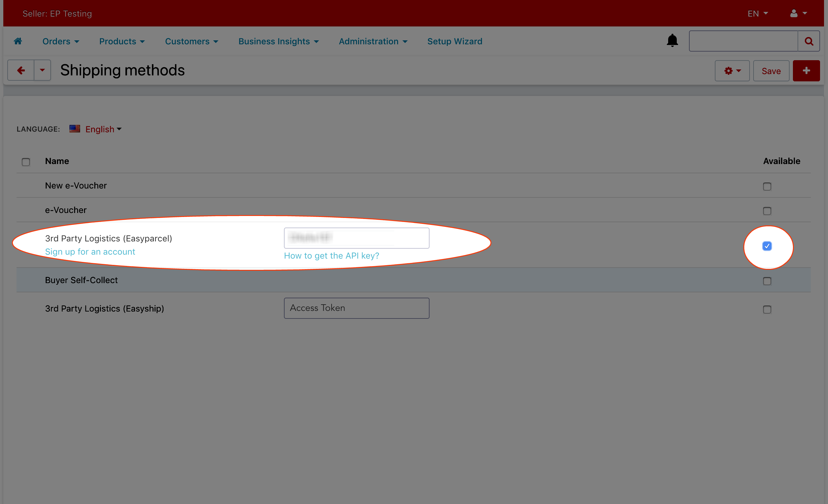Image resolution: width=828 pixels, height=504 pixels.
Task: Click the red back arrow button
Action: 21,70
